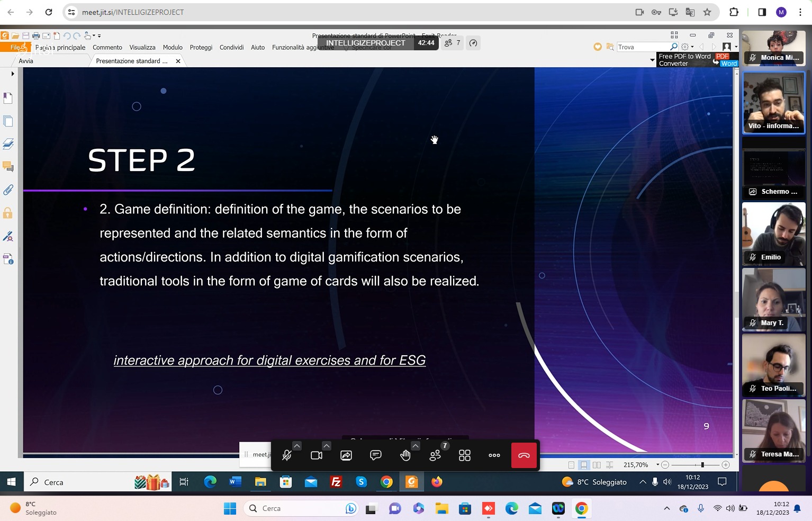
Task: Open the participants count badge at top
Action: [x=453, y=43]
